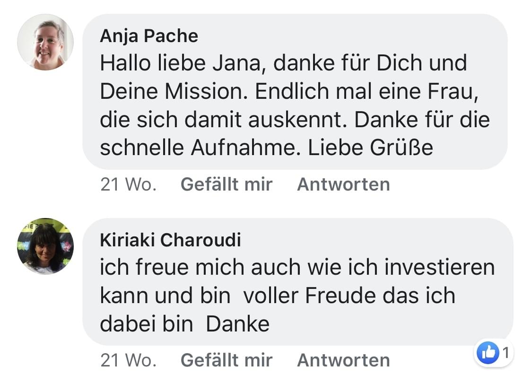Screen dimensions: 532x392
Task: Open Kiriaki Charoudi's profile picture
Action: pos(45,246)
